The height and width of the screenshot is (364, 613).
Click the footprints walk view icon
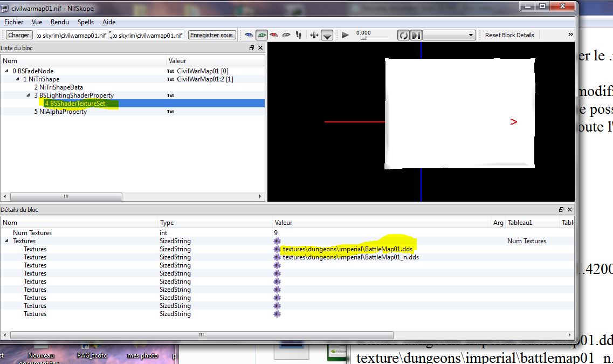point(299,35)
